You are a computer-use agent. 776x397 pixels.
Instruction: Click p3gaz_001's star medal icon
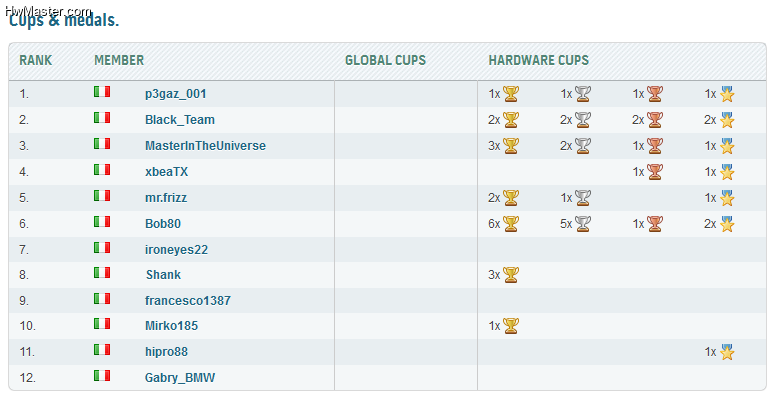pos(727,94)
